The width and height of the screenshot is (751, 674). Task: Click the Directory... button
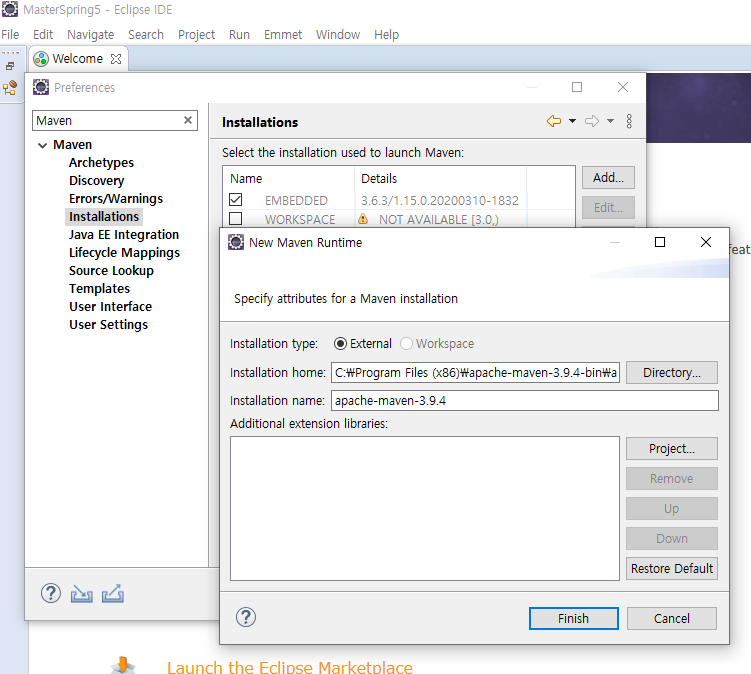[671, 372]
